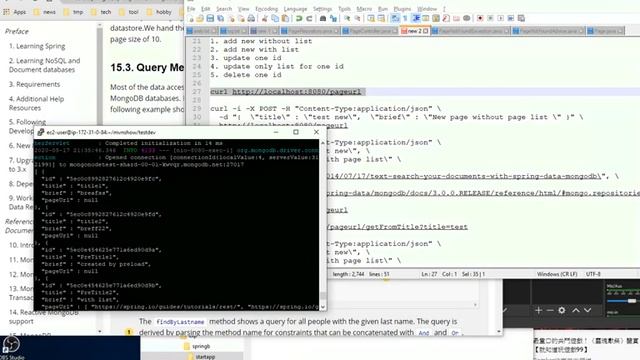Click the Print icon in Notepad++ toolbar
The image size is (640, 360).
point(251,18)
